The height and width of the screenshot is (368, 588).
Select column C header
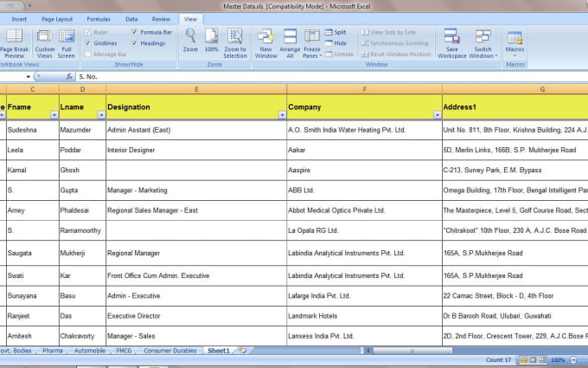pos(33,89)
